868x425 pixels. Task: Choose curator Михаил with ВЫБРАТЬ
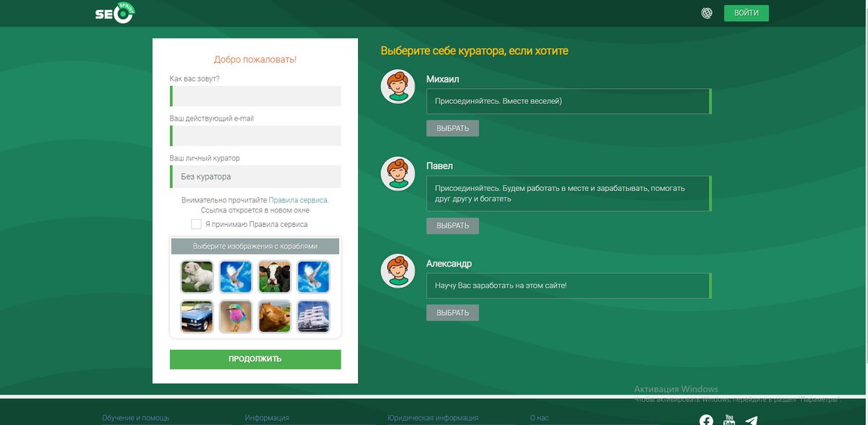click(453, 129)
